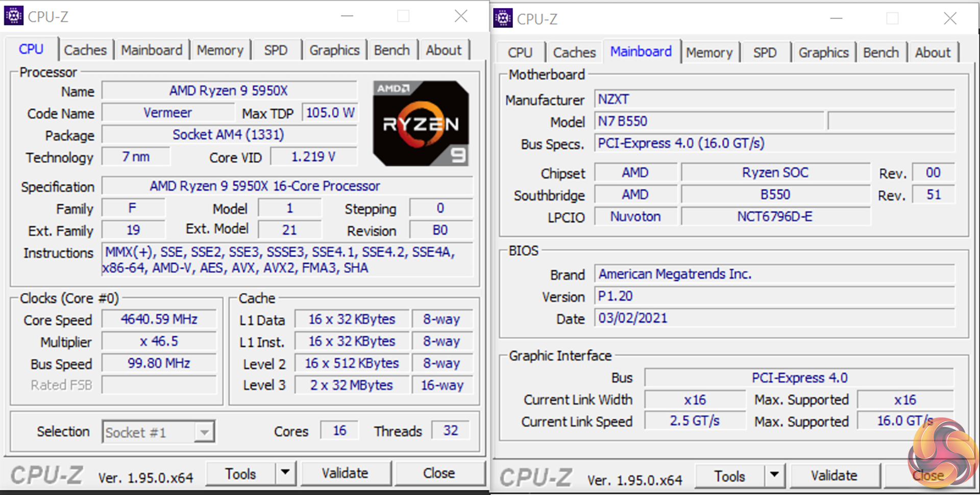Go to the Bench tab in the left window

tap(391, 50)
